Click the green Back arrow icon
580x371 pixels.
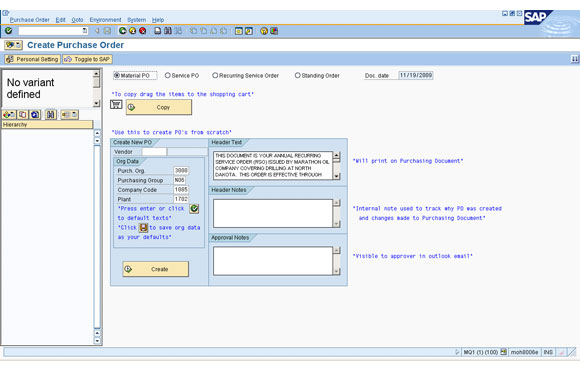[122, 31]
